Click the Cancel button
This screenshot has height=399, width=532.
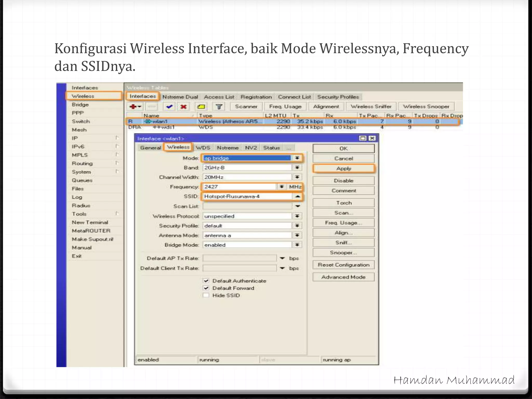(x=344, y=158)
